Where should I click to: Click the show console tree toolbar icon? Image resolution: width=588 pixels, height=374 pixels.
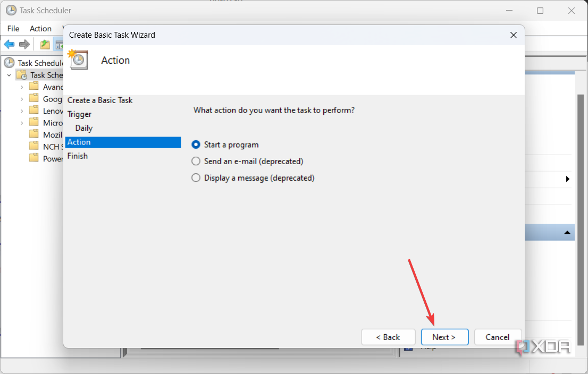58,44
